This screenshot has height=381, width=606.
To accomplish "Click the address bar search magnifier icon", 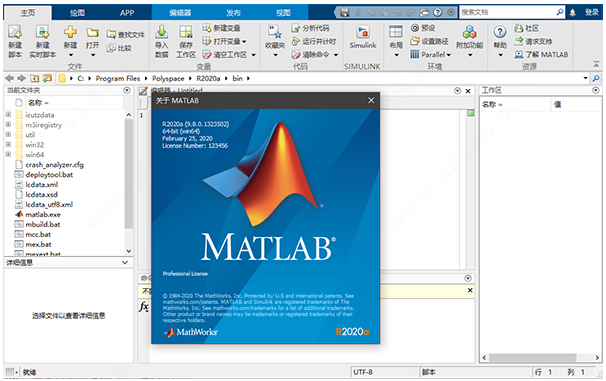I will pos(596,78).
